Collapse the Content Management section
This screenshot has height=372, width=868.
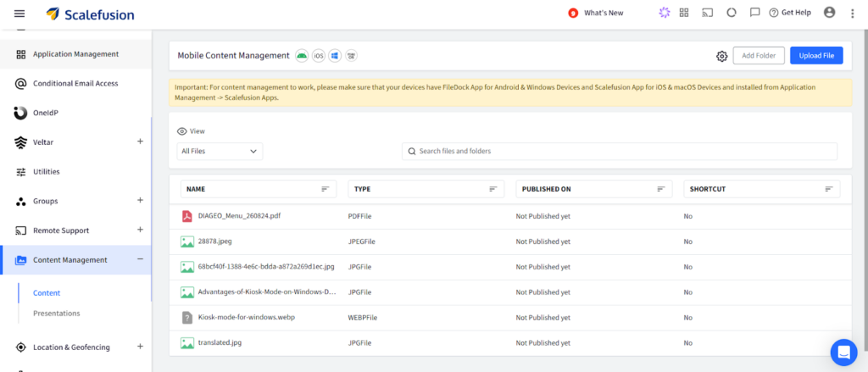140,259
